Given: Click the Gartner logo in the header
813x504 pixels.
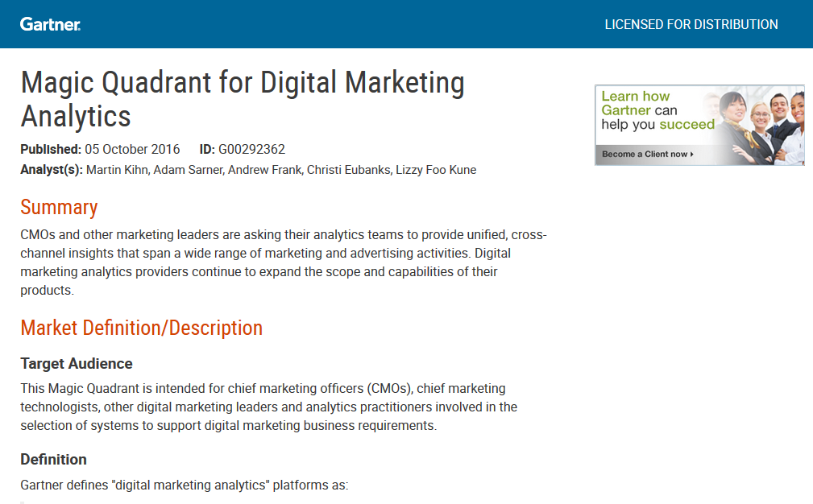Looking at the screenshot, I should point(50,24).
